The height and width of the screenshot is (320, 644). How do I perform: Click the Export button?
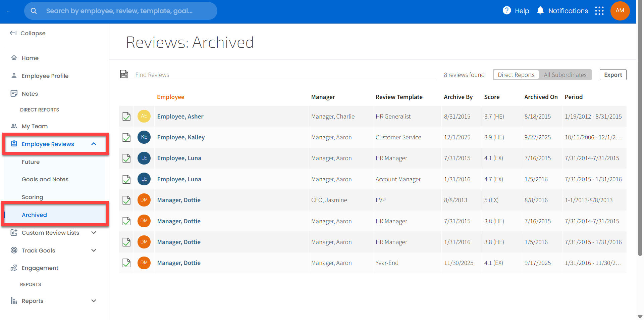pyautogui.click(x=612, y=75)
